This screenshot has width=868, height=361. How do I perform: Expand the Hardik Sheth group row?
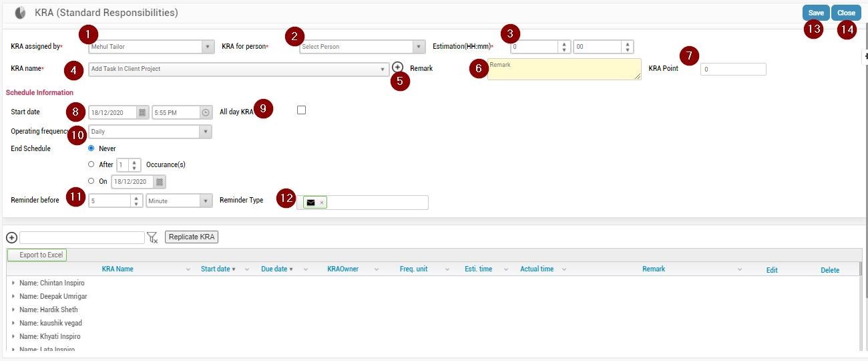point(13,310)
